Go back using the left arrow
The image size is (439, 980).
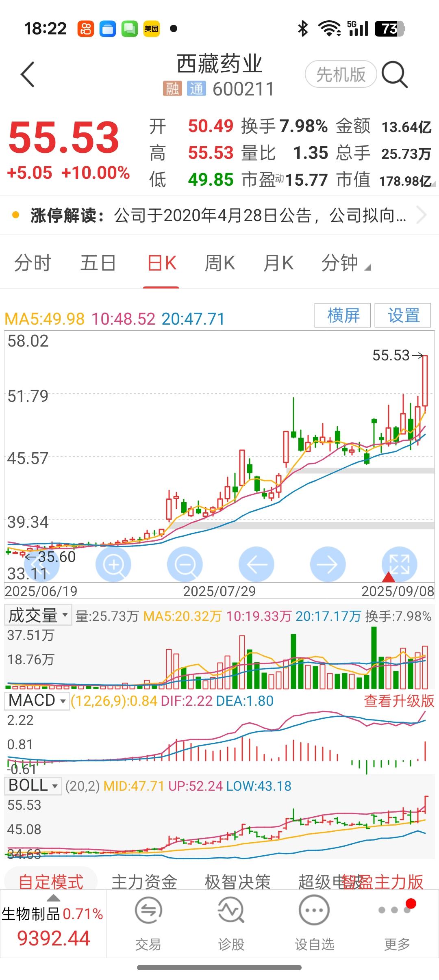click(x=28, y=74)
